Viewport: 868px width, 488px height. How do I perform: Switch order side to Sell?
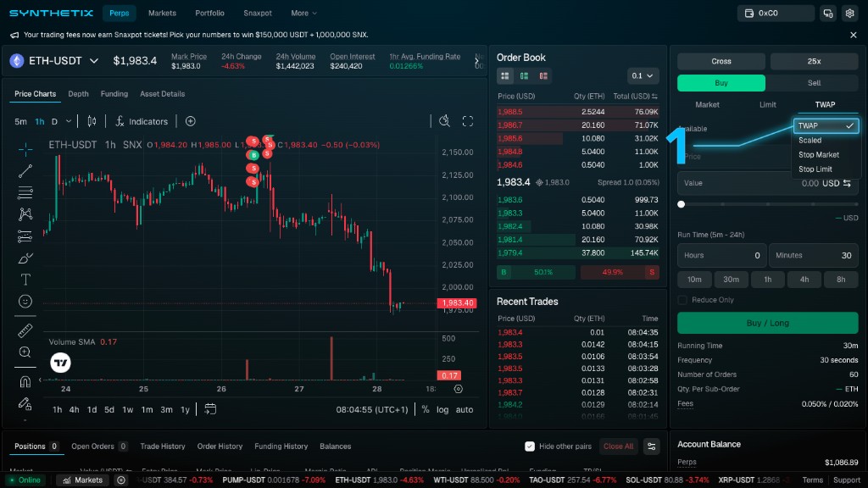[x=814, y=83]
